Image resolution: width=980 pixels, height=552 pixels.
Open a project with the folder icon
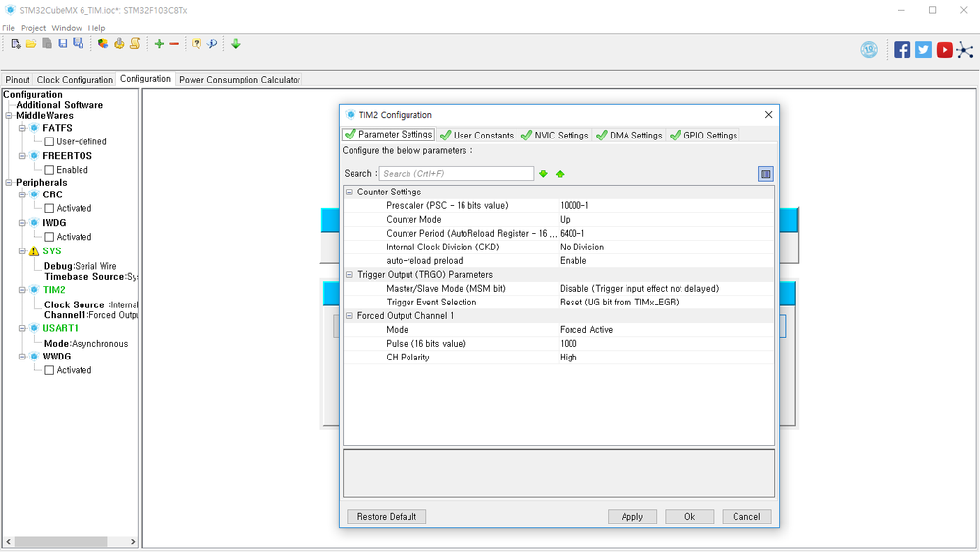click(30, 44)
